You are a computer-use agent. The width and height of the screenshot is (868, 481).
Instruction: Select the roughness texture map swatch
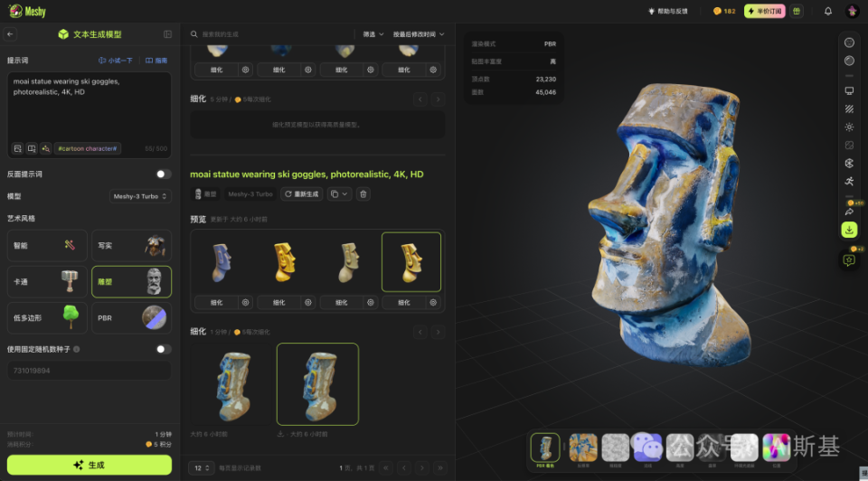pos(615,448)
